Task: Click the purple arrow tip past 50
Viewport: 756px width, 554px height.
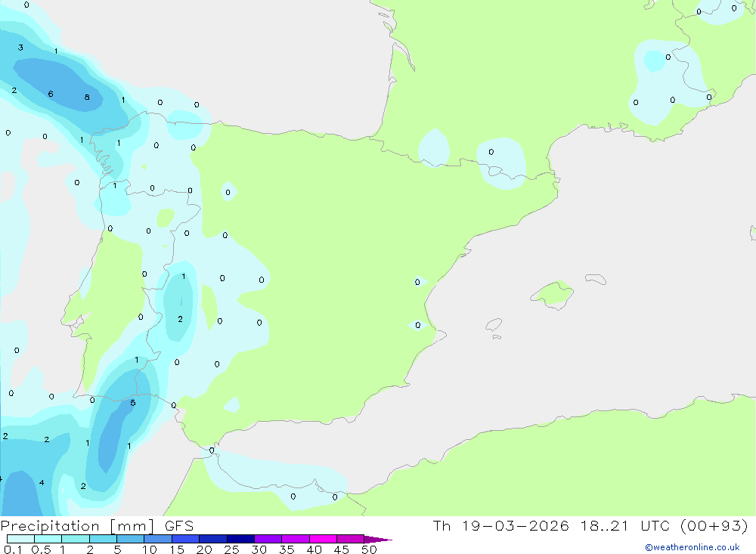Action: 377,540
